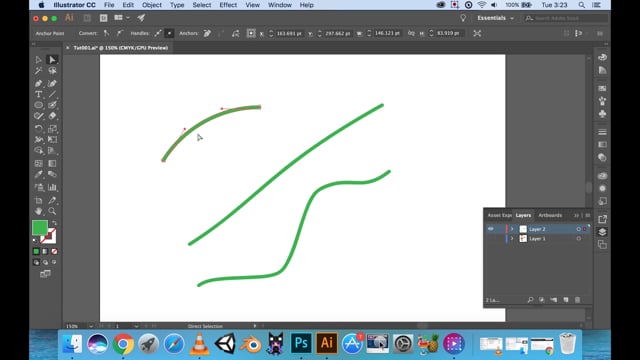Select the Line Segment tool
Image resolution: width=640 pixels, height=360 pixels.
click(52, 94)
